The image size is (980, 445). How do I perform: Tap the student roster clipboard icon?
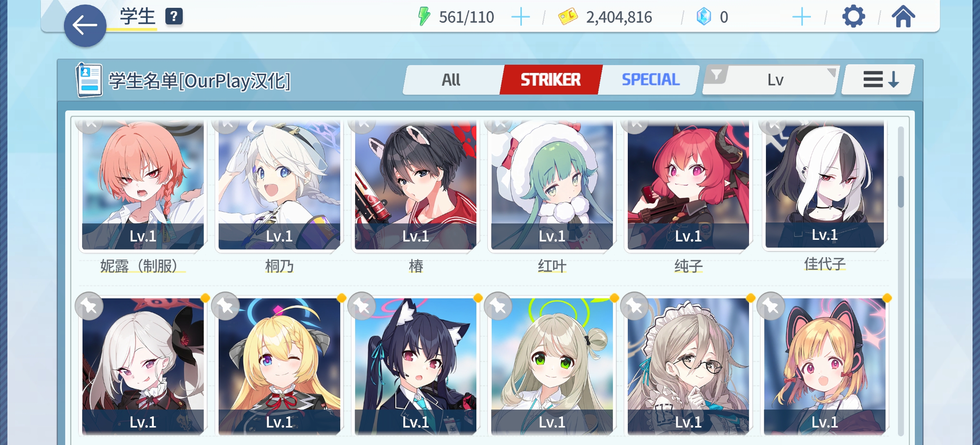pos(89,80)
